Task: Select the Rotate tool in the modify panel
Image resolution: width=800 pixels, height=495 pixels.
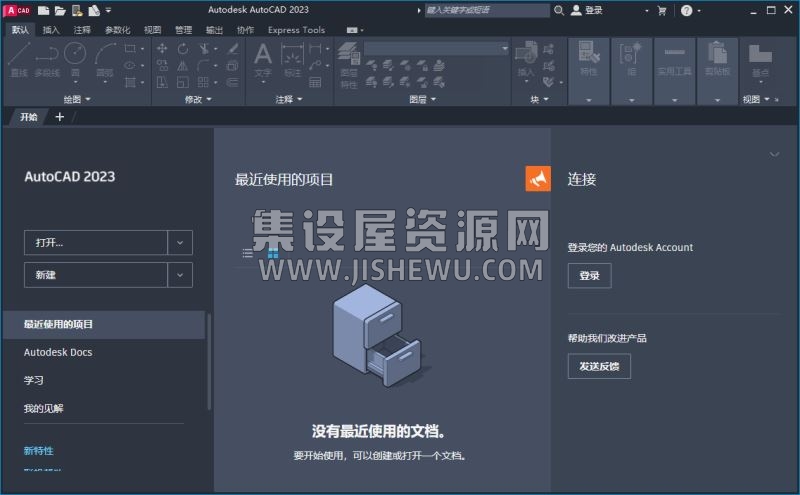Action: point(183,48)
